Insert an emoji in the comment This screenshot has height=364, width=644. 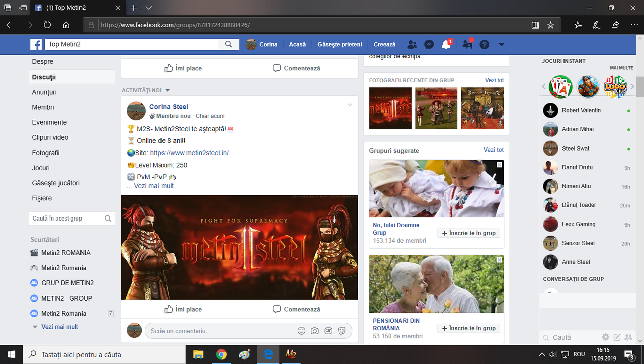[301, 331]
